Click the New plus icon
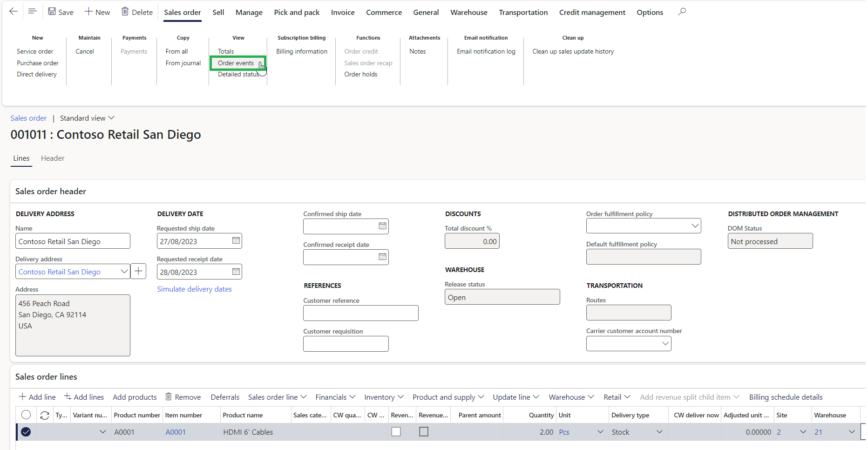868x450 pixels. coord(88,11)
